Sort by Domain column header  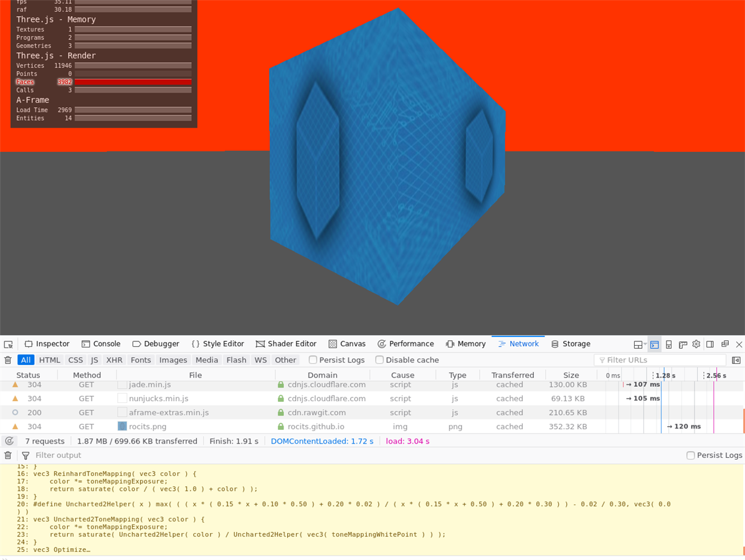pyautogui.click(x=322, y=375)
